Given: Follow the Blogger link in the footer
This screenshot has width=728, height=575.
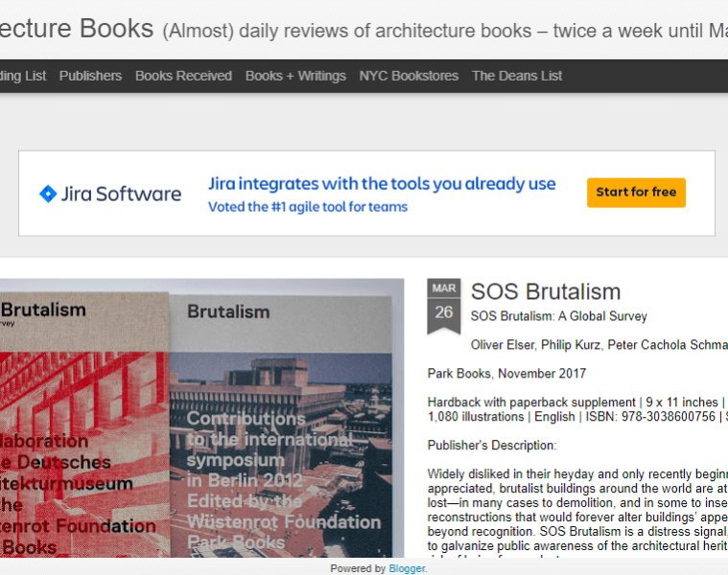Looking at the screenshot, I should coord(408,568).
